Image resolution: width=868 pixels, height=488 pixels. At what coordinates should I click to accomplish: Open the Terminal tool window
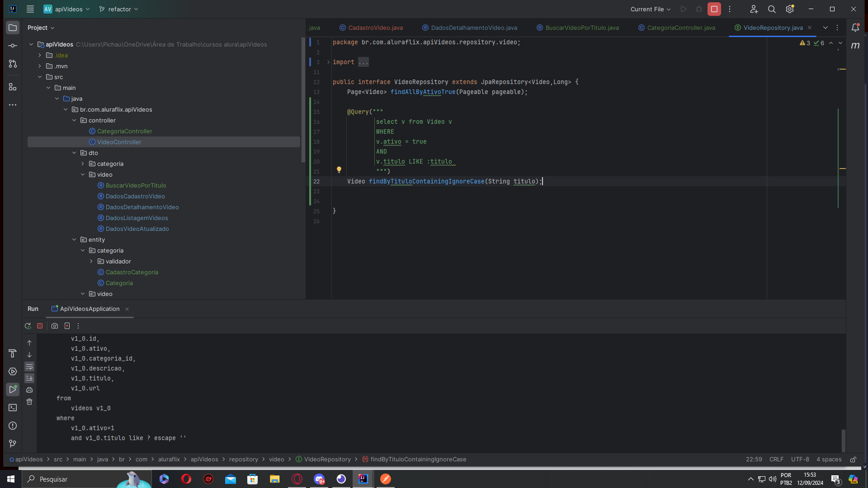click(x=13, y=408)
